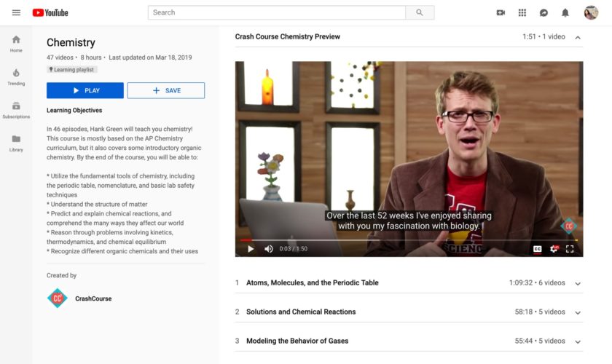Expand Solutions and Chemical Reactions section
Screen dimensions: 612x364
tap(578, 312)
